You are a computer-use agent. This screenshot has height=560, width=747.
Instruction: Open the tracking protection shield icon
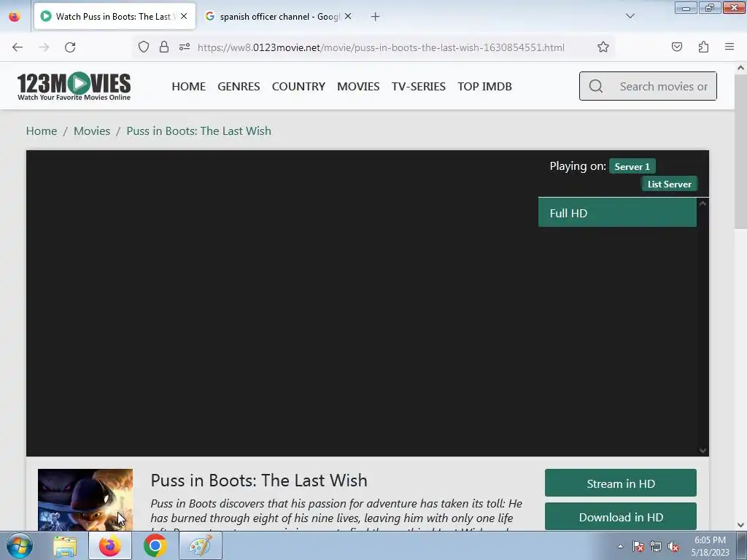tap(144, 47)
